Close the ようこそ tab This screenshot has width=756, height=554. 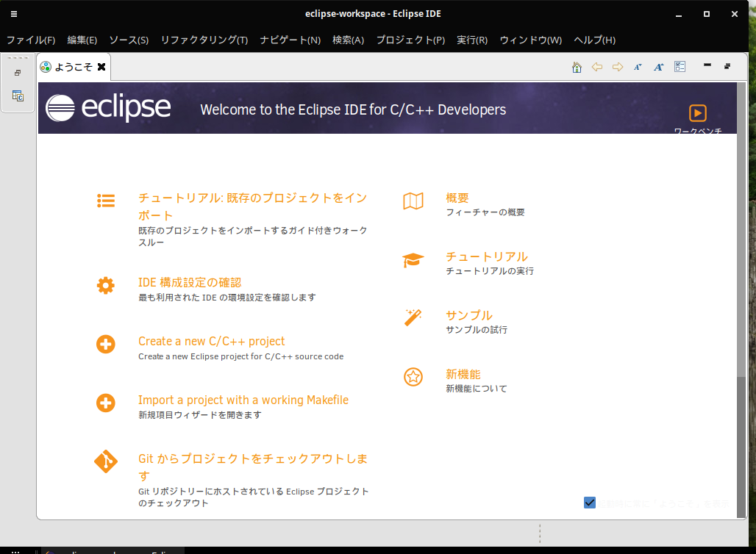coord(101,67)
